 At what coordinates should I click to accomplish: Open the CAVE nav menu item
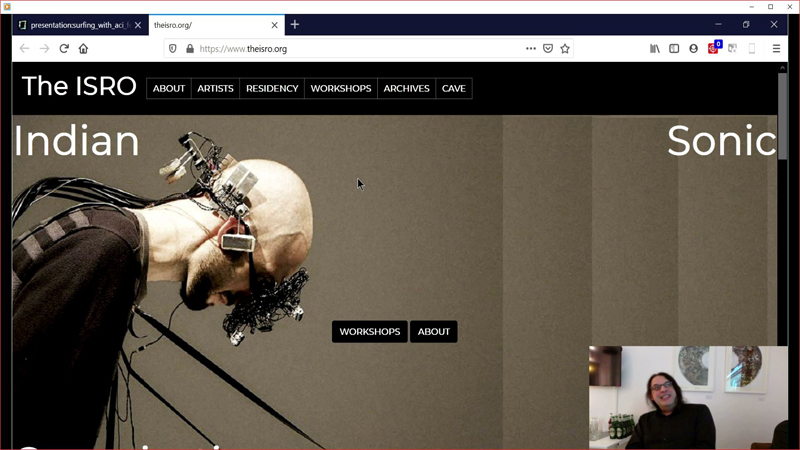(x=454, y=88)
